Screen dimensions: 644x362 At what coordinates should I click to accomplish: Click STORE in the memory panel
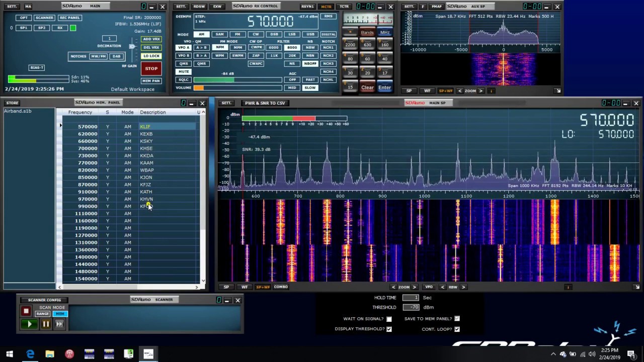click(x=12, y=103)
